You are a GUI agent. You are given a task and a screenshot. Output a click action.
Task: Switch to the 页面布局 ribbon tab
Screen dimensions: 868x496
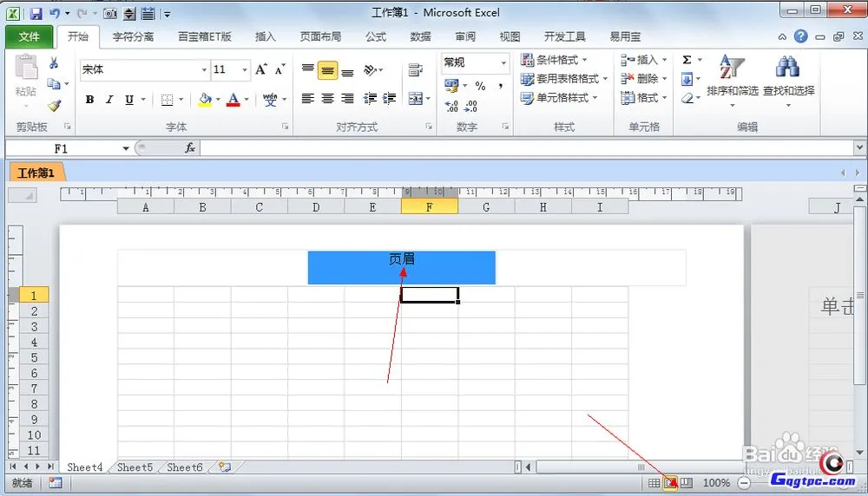320,36
